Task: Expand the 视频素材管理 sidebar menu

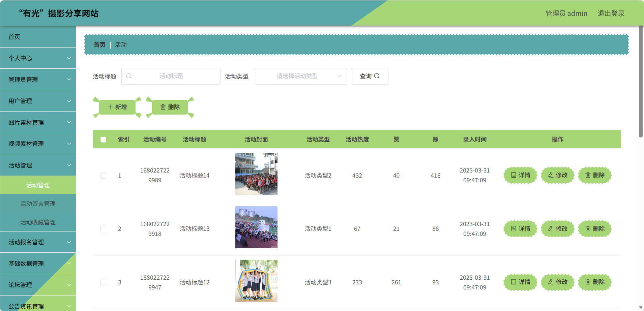Action: tap(38, 144)
